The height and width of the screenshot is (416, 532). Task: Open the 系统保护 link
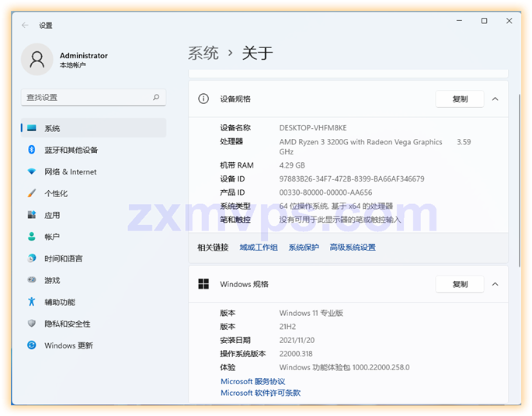pyautogui.click(x=304, y=248)
